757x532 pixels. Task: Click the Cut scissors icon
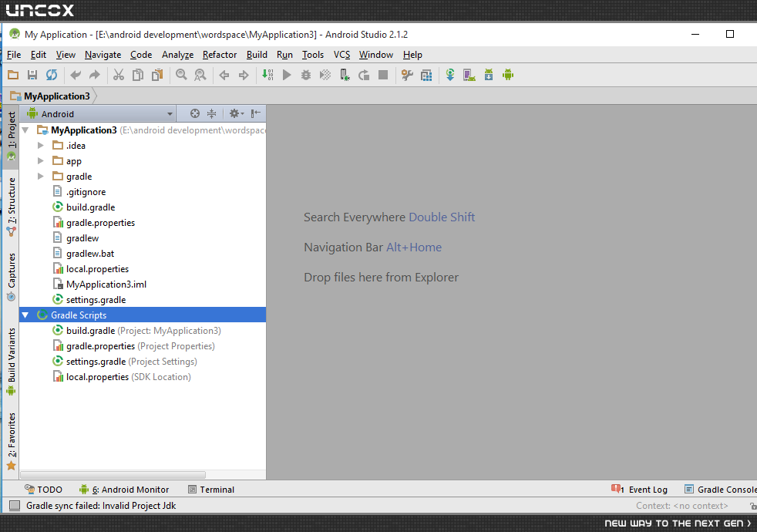pyautogui.click(x=119, y=75)
